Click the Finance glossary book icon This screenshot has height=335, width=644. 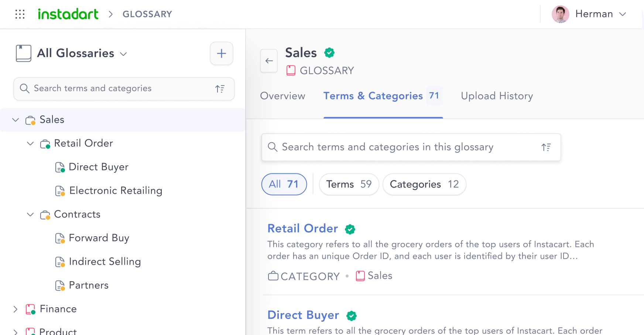(30, 309)
